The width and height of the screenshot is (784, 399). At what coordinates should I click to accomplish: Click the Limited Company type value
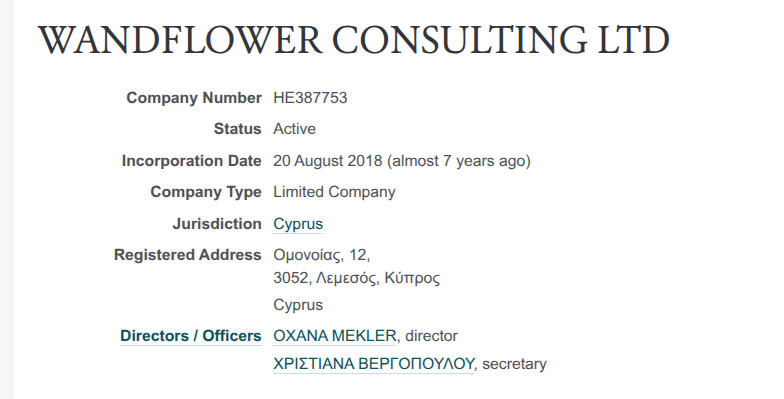point(334,192)
